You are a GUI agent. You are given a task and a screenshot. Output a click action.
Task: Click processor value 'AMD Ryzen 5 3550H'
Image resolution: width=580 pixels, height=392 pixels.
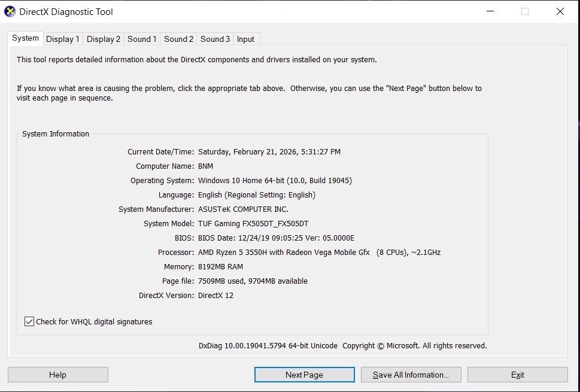[x=233, y=253]
